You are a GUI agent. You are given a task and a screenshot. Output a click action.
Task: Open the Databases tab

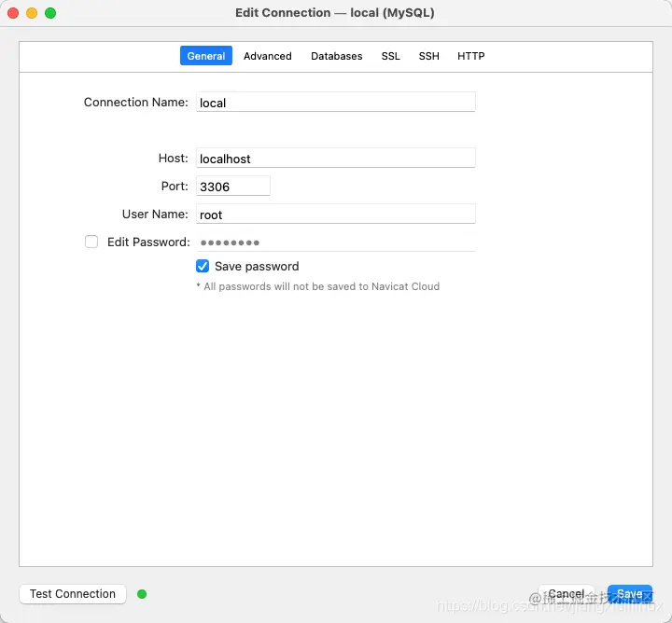(336, 56)
